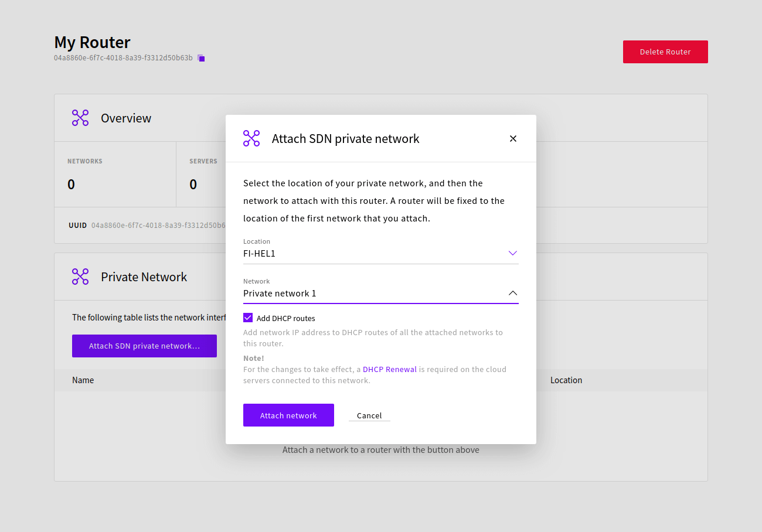Screen dimensions: 762x532
Task: Click the network icon in dialog header
Action: [x=251, y=138]
